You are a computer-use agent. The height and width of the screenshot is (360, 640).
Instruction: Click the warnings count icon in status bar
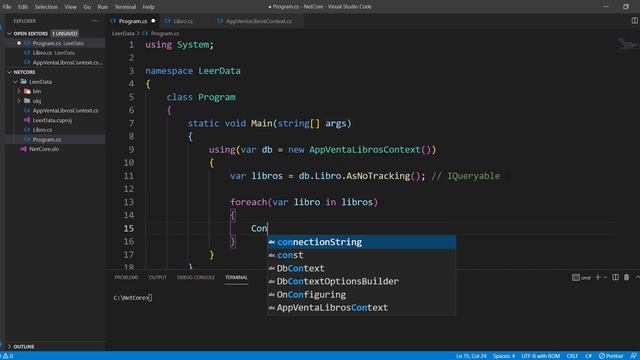coord(6,356)
